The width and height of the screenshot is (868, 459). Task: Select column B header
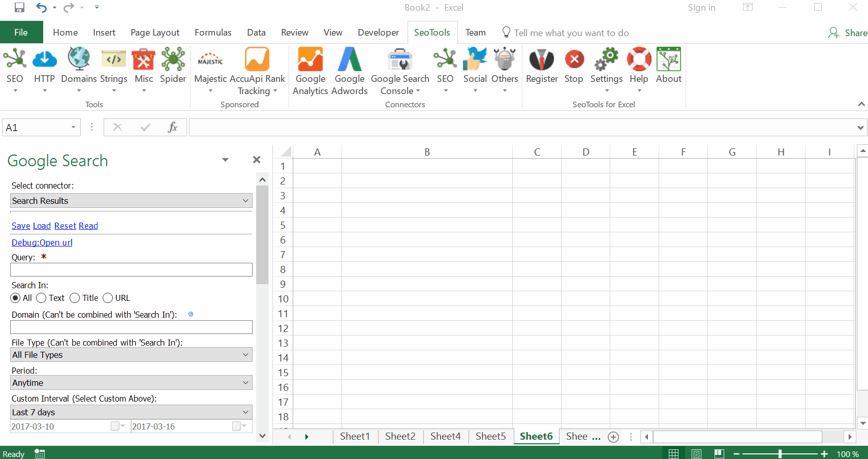click(x=427, y=152)
